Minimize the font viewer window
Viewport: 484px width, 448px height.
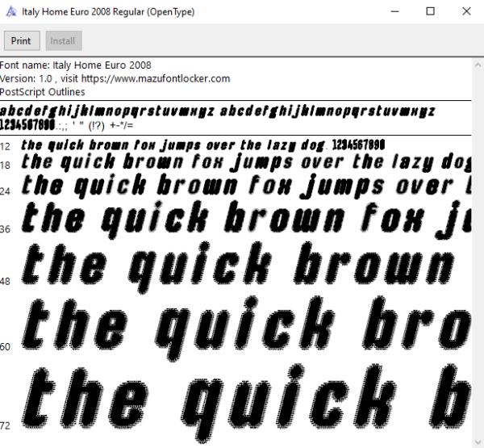(395, 12)
